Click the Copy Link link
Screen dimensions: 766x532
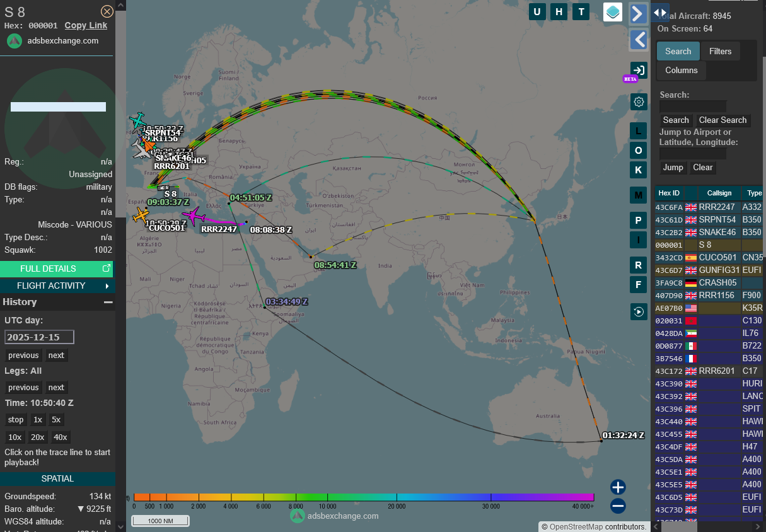pos(86,26)
